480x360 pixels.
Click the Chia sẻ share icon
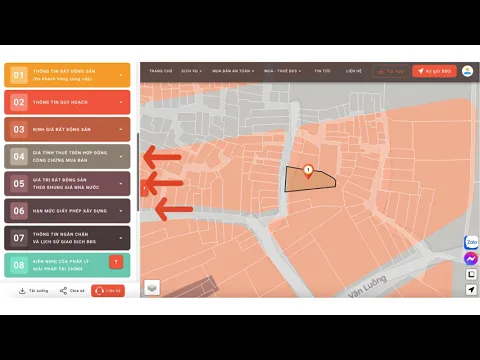(63, 291)
